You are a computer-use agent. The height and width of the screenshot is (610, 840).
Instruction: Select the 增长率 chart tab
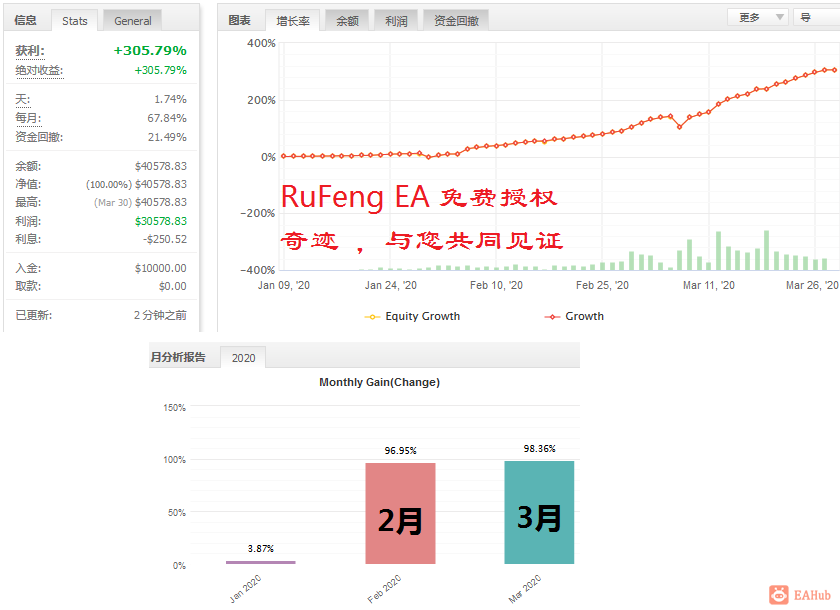pyautogui.click(x=292, y=21)
